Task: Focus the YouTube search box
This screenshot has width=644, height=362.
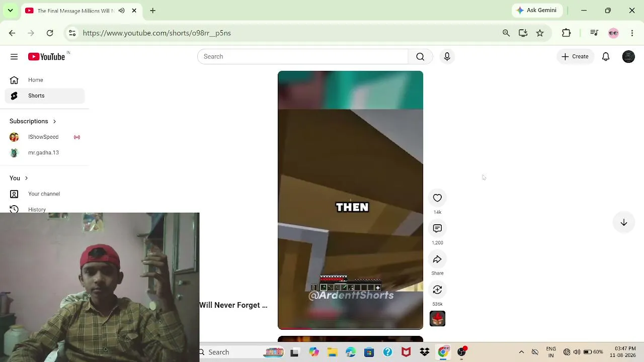Action: point(302,57)
